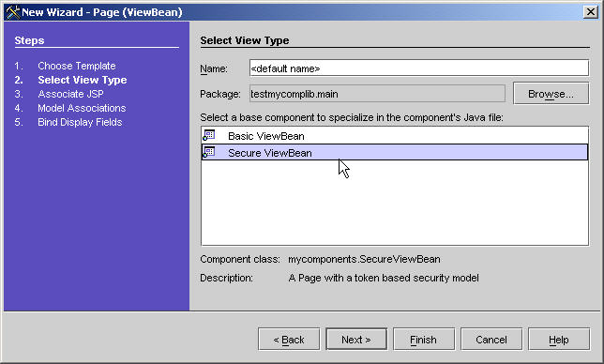Click the Secure ViewBean component icon

coord(209,152)
